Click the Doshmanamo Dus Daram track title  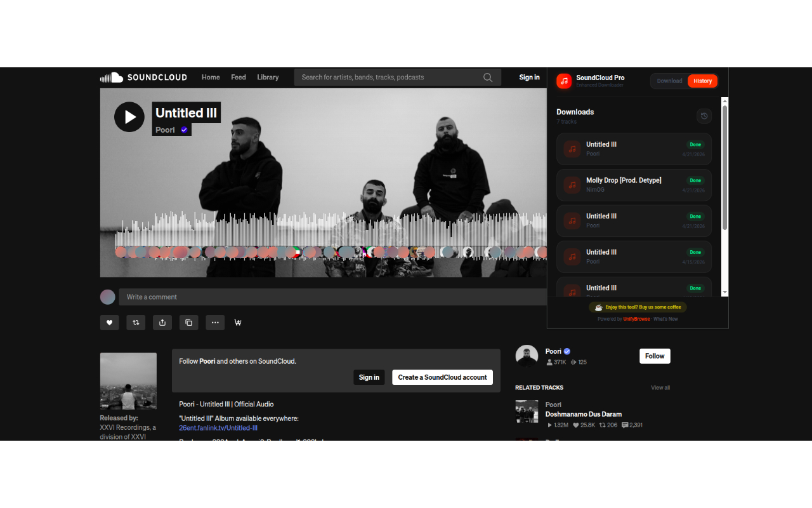584,414
